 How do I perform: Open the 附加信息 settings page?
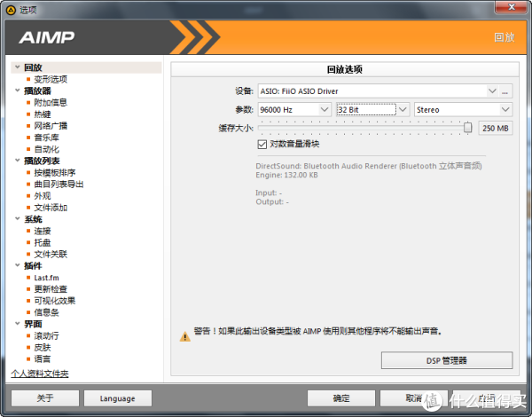pos(51,103)
